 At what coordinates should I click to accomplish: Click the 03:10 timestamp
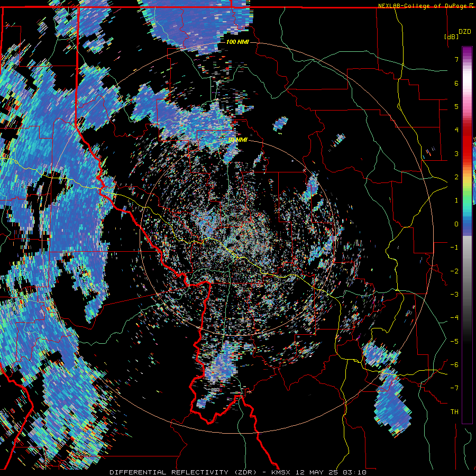pyautogui.click(x=355, y=472)
